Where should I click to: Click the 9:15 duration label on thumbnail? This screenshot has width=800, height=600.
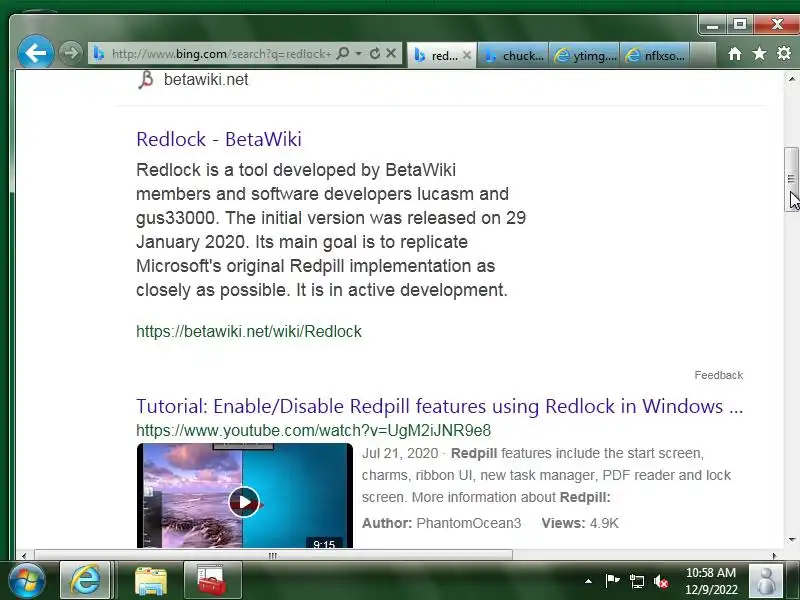(x=324, y=544)
